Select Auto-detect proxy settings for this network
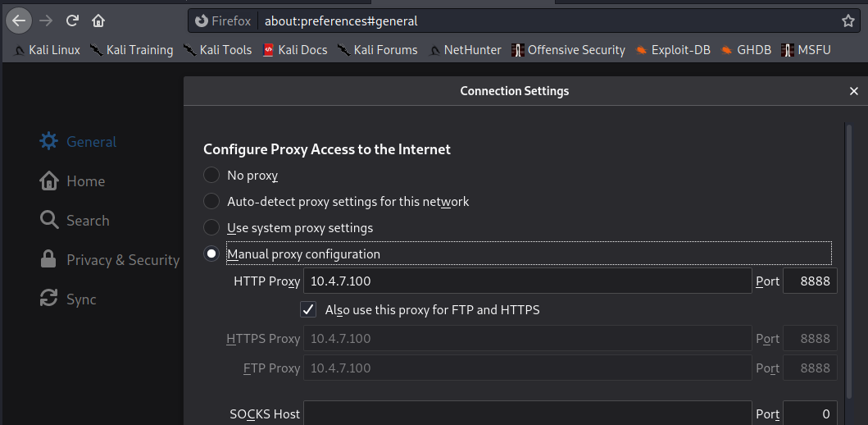The width and height of the screenshot is (868, 425). (211, 201)
